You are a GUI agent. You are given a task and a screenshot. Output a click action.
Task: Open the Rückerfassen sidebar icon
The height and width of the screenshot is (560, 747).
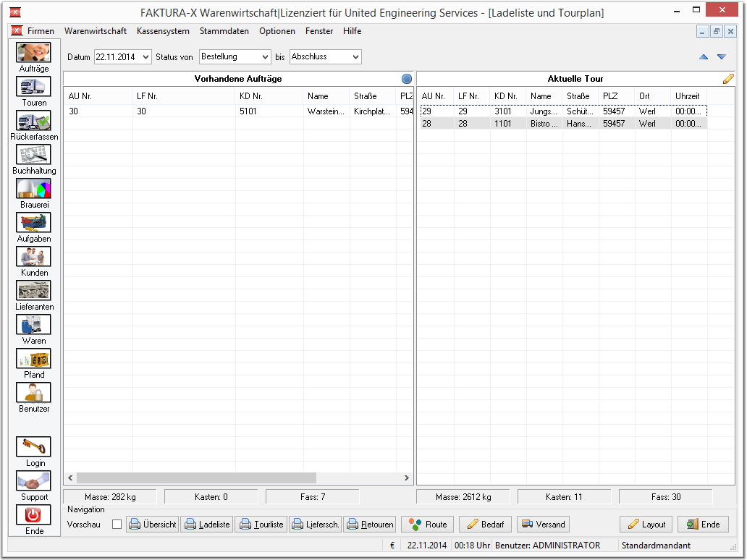(x=33, y=121)
